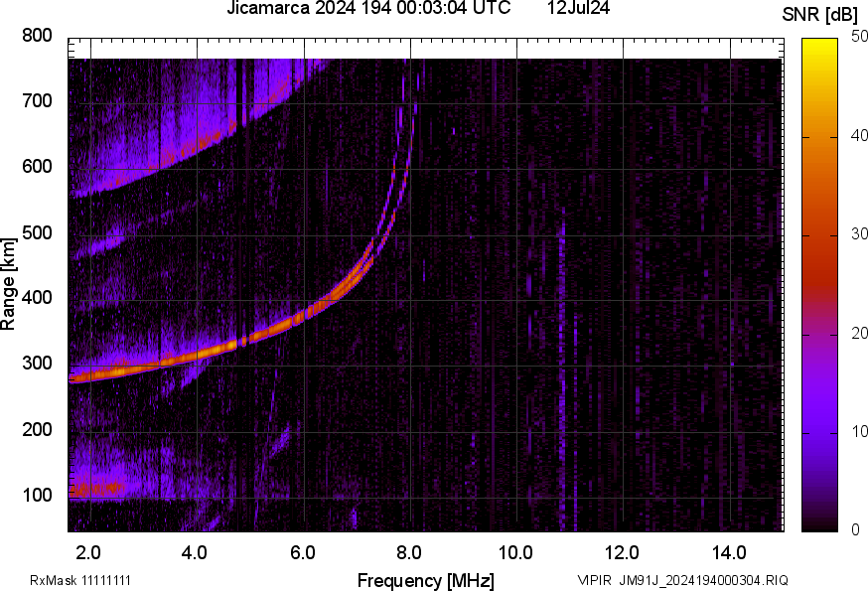Image resolution: width=868 pixels, height=591 pixels.
Task: Click frequency axis tick '14.0'
Action: pos(729,553)
